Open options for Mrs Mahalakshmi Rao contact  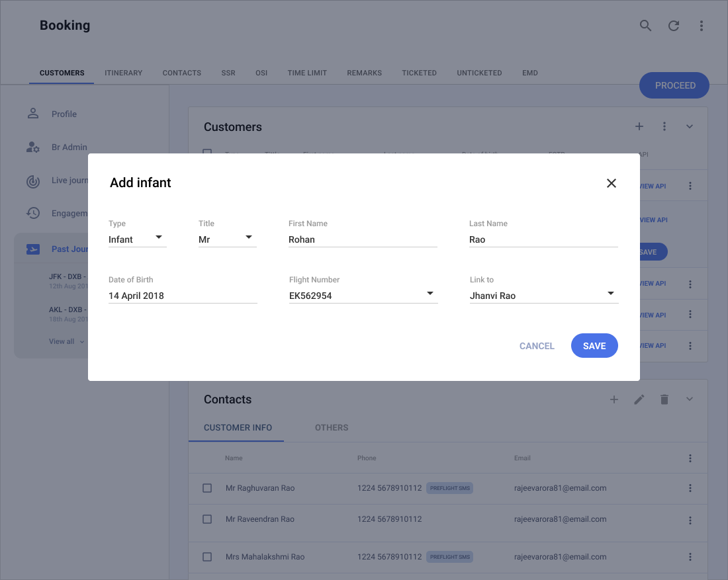690,557
